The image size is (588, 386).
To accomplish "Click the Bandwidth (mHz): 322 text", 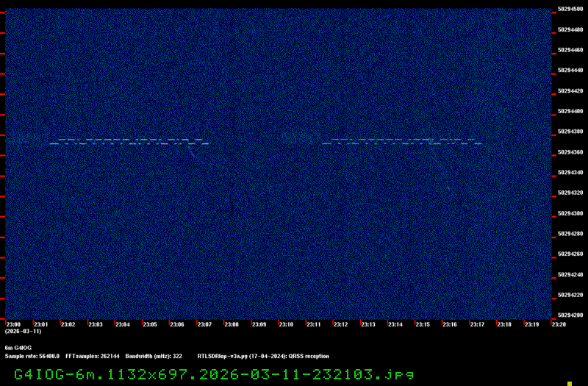I will [154, 357].
